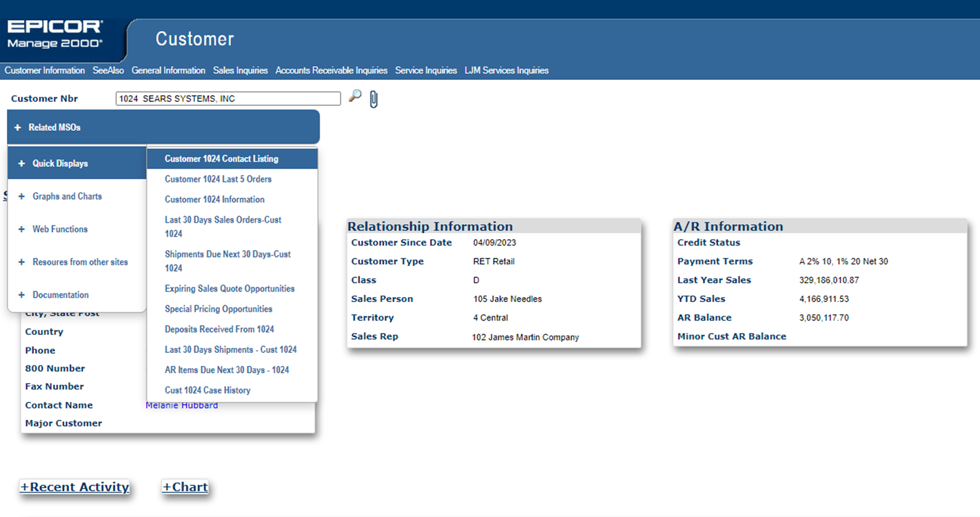The height and width of the screenshot is (517, 980).
Task: Expand the Related MSOs panel
Action: [163, 128]
